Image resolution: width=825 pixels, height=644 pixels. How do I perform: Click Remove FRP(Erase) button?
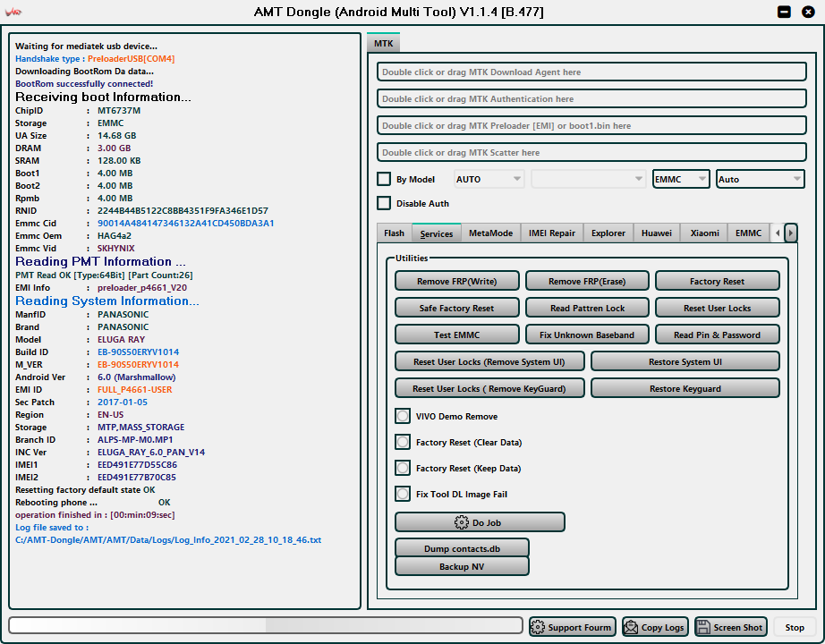pyautogui.click(x=587, y=281)
